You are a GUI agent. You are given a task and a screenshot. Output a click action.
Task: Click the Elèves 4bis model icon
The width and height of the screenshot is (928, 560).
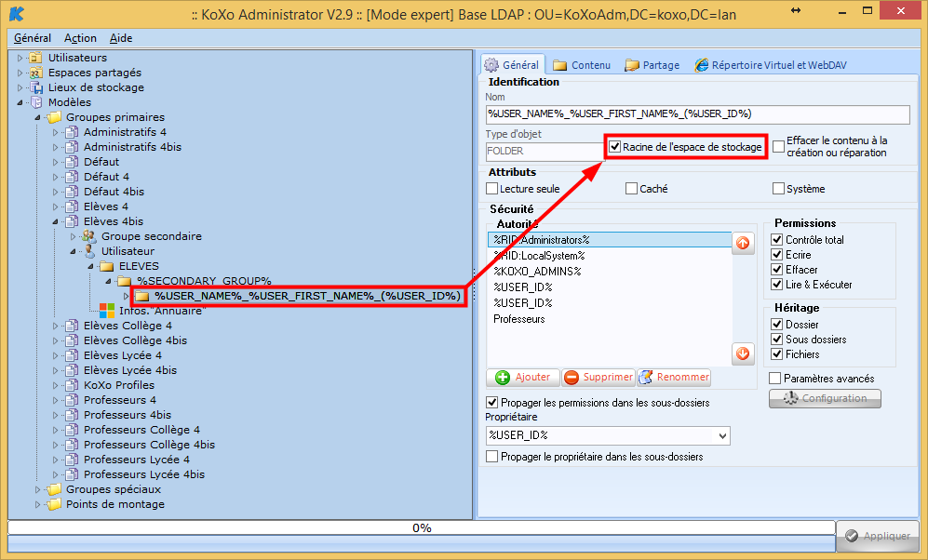click(x=72, y=221)
